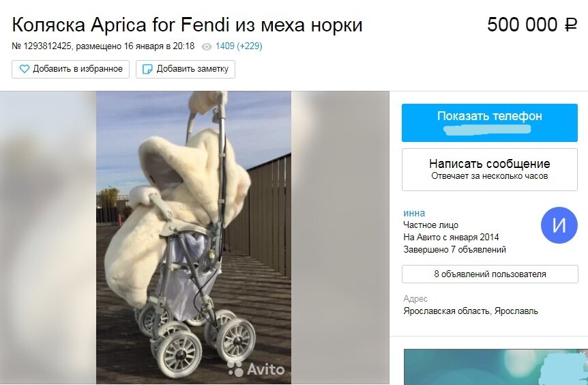
Task: Click the blurred right side of photo gallery
Action: click(340, 238)
